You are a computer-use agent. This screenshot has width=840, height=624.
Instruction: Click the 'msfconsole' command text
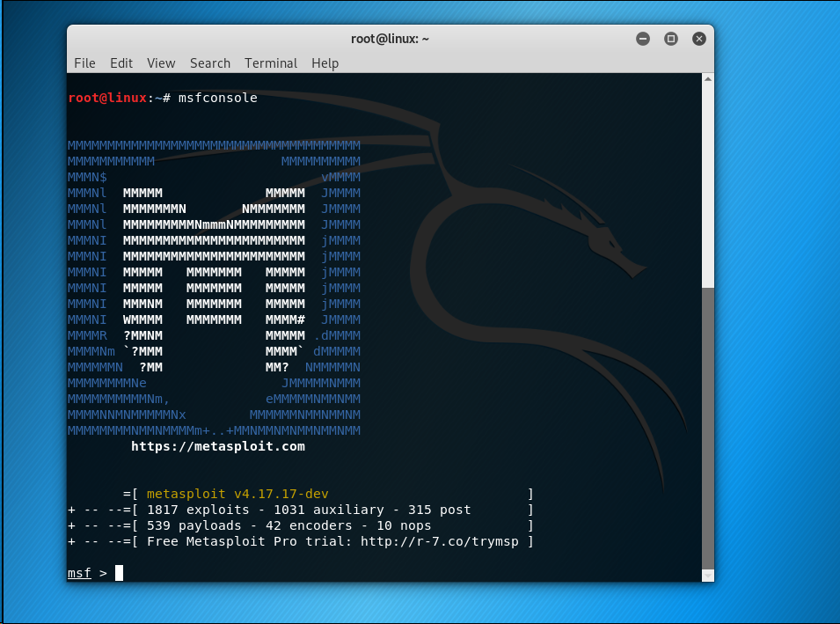point(217,98)
